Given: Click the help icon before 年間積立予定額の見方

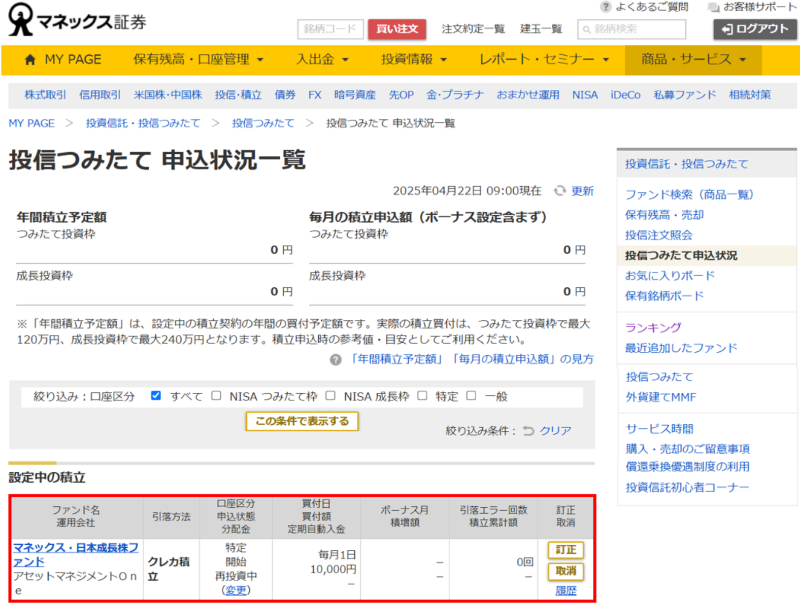Looking at the screenshot, I should coord(335,360).
